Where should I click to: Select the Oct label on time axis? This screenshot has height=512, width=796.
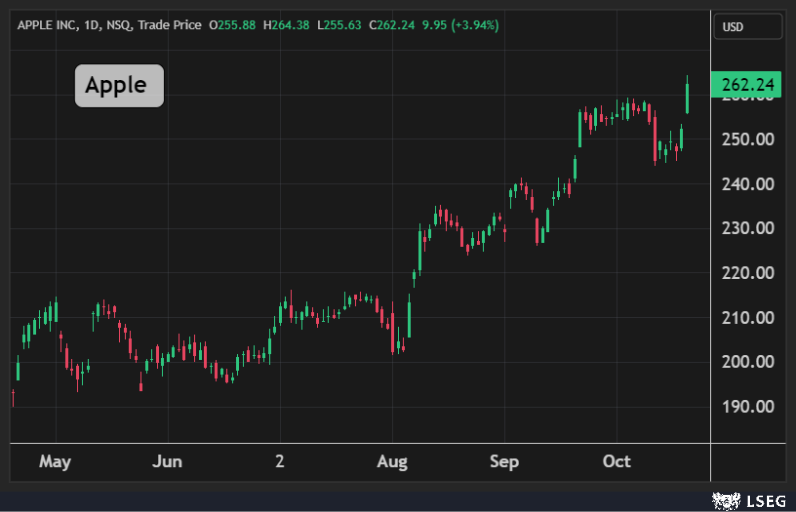(617, 461)
